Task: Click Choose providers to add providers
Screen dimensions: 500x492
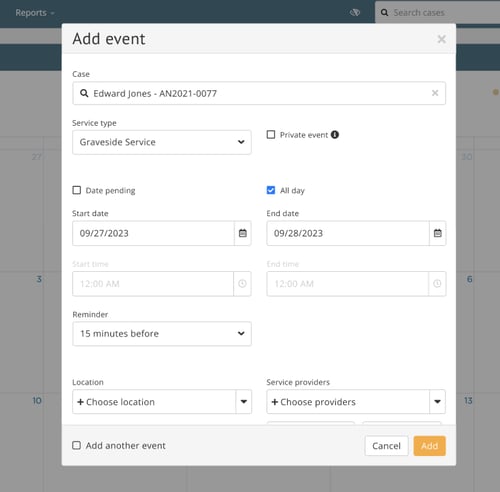Action: click(348, 402)
